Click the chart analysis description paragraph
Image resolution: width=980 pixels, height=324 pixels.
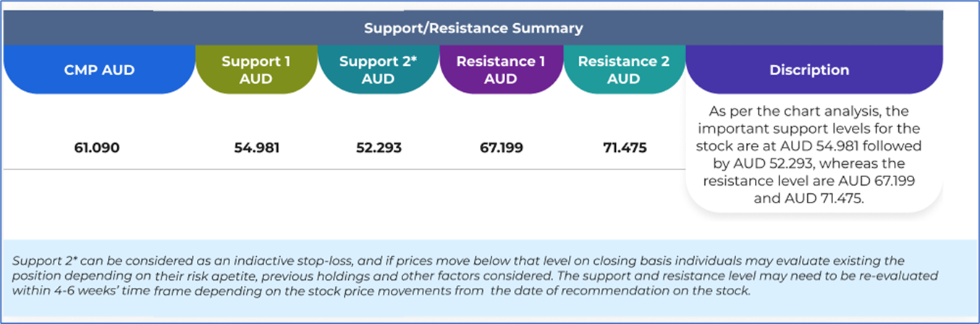coord(814,155)
